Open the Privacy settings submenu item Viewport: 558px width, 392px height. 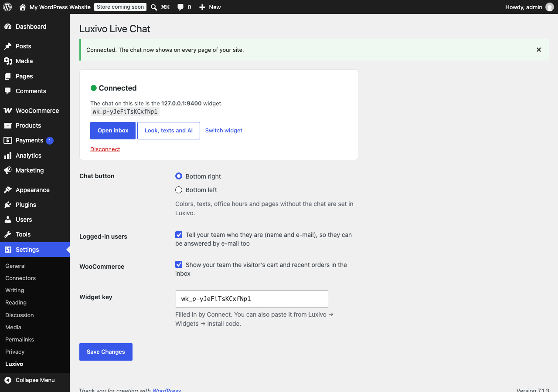click(x=35, y=351)
